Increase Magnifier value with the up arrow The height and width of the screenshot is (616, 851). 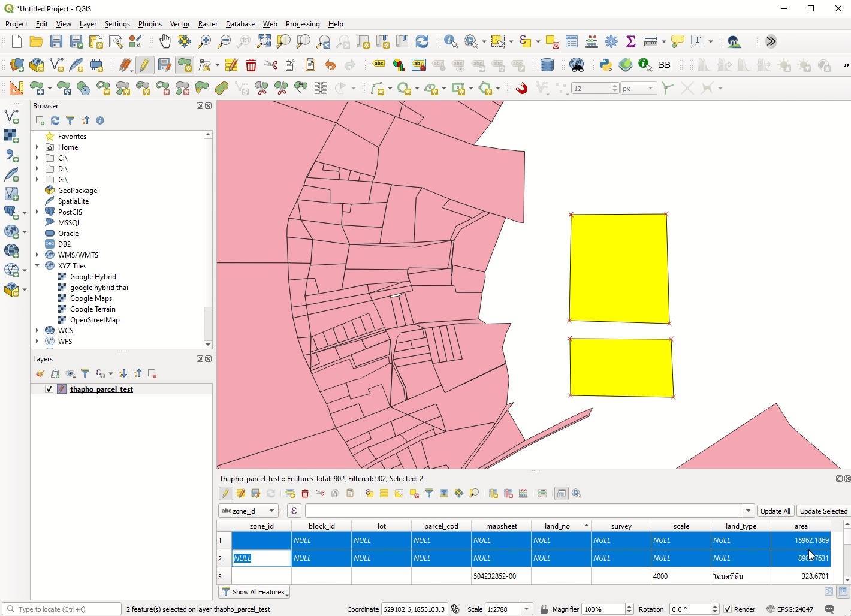pos(629,606)
